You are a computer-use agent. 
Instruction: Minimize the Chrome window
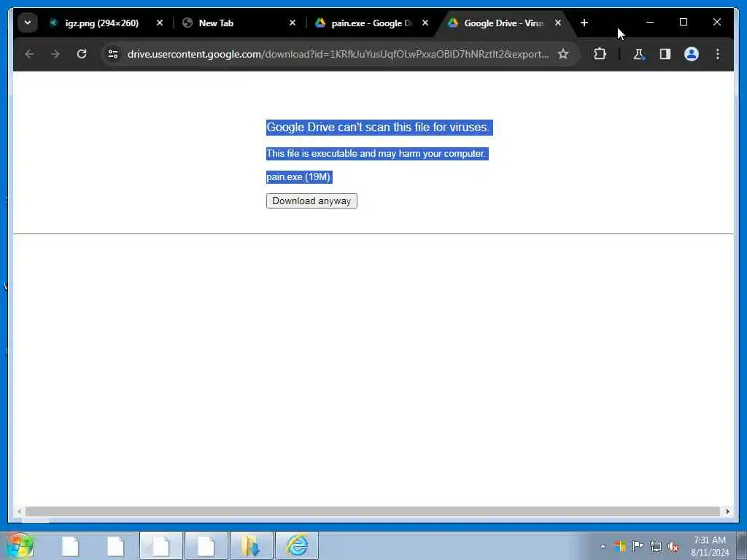pos(650,22)
